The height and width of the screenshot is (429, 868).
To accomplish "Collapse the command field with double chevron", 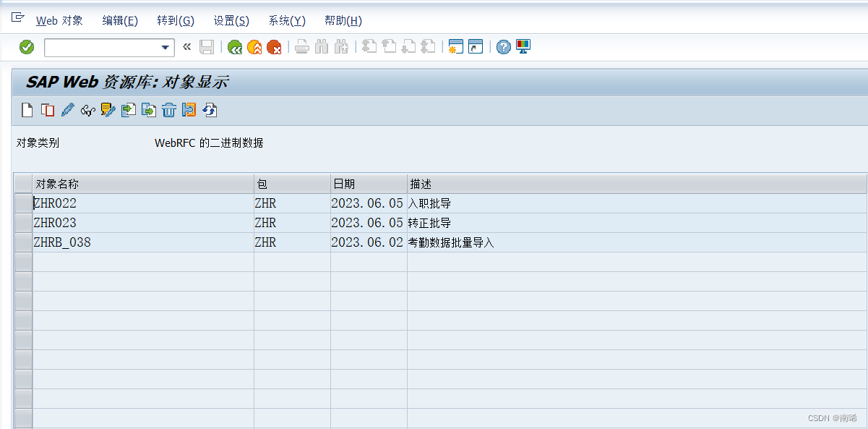I will [186, 47].
